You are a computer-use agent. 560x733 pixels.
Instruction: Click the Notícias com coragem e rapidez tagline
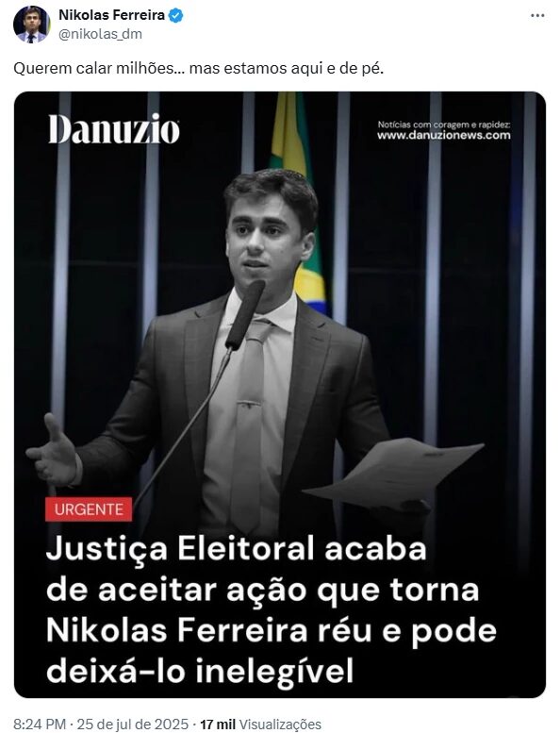[444, 125]
